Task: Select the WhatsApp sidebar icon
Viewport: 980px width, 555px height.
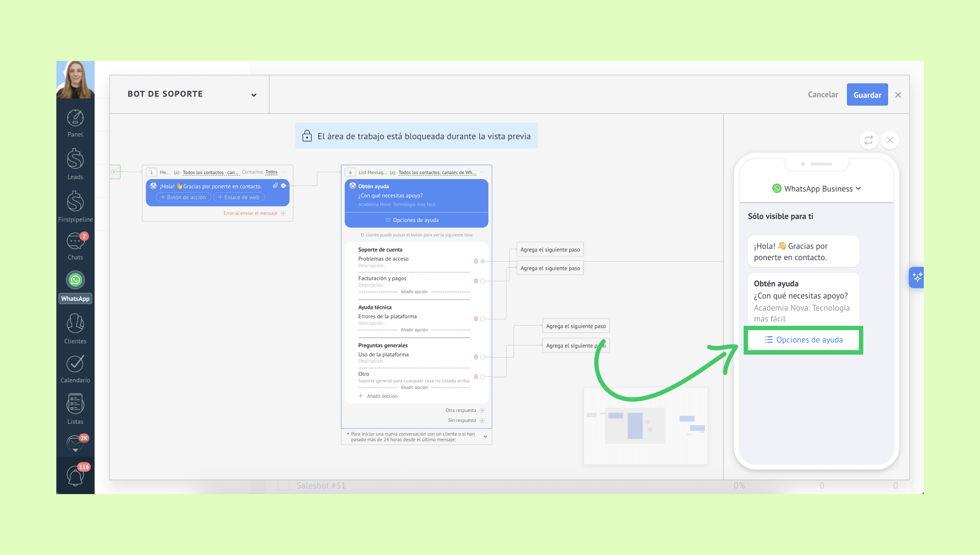Action: click(75, 280)
